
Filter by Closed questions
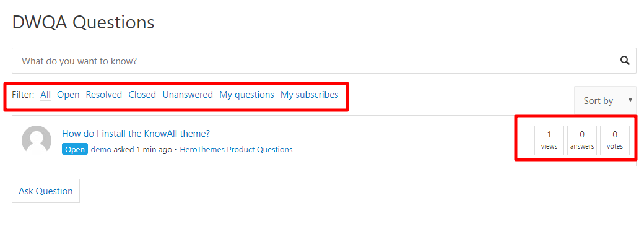click(142, 95)
